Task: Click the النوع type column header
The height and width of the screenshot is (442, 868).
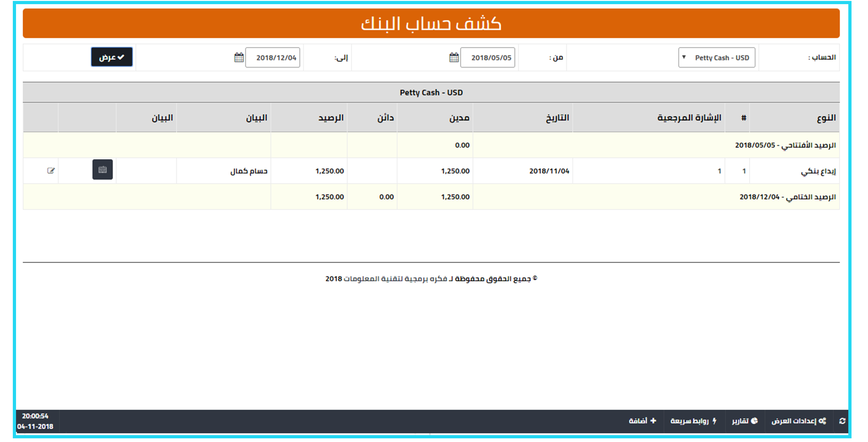Action: (826, 118)
